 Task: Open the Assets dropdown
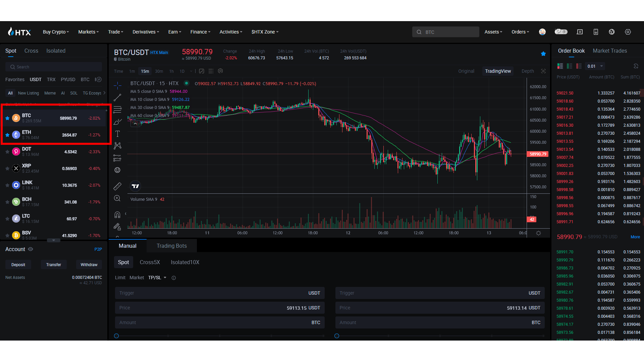[x=493, y=32]
